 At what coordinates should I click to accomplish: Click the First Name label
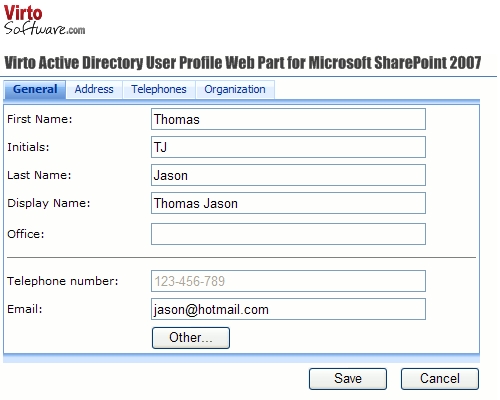point(40,119)
